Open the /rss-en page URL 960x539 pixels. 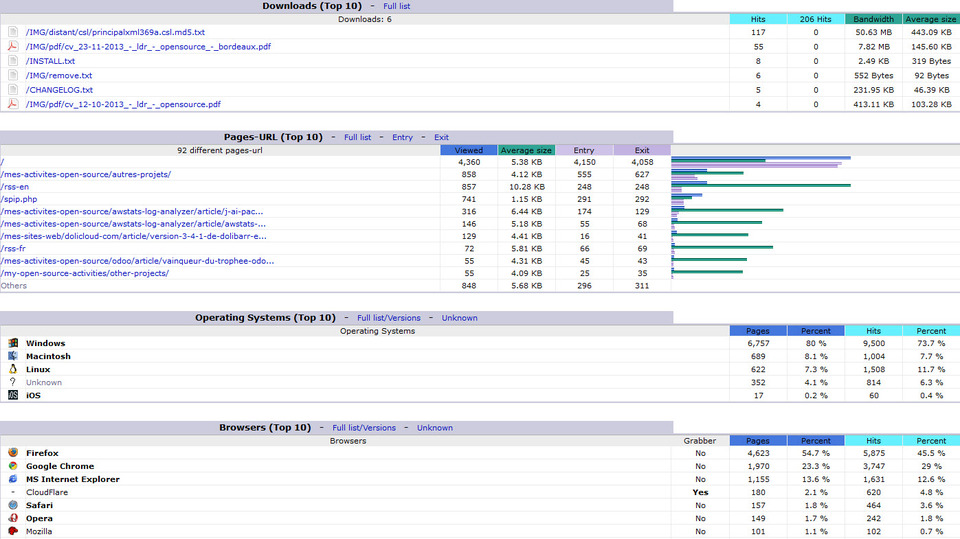15,187
